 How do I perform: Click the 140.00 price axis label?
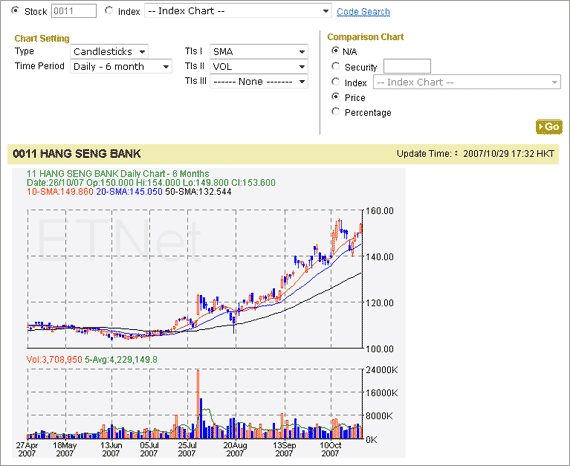click(x=380, y=257)
